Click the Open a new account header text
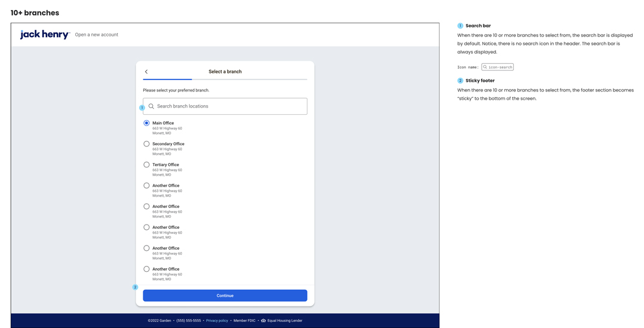644x328 pixels. pyautogui.click(x=97, y=35)
